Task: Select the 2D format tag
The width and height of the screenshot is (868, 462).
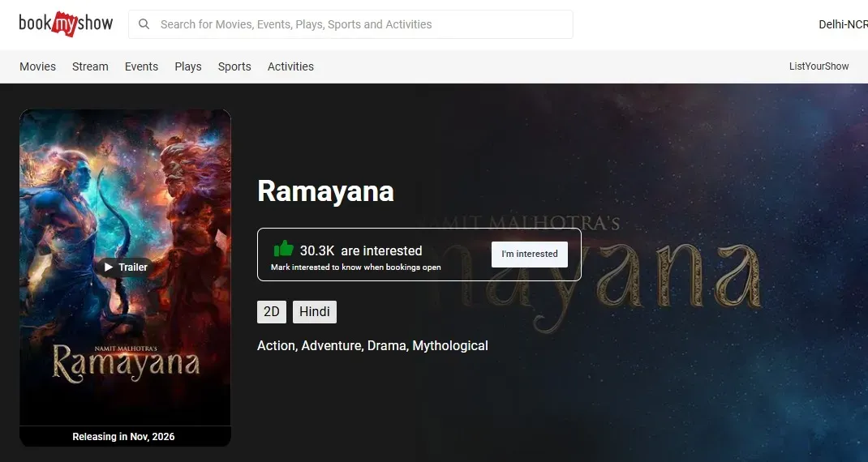Action: pos(271,312)
